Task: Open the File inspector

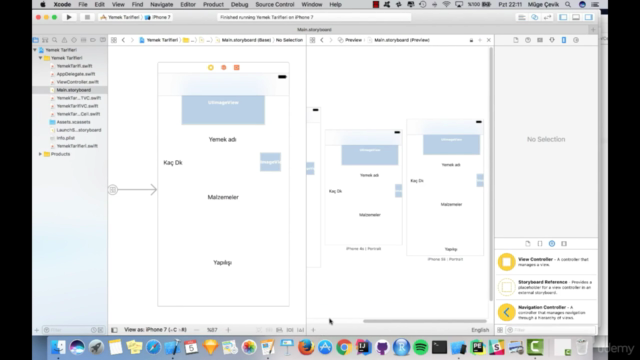Action: tap(516, 40)
